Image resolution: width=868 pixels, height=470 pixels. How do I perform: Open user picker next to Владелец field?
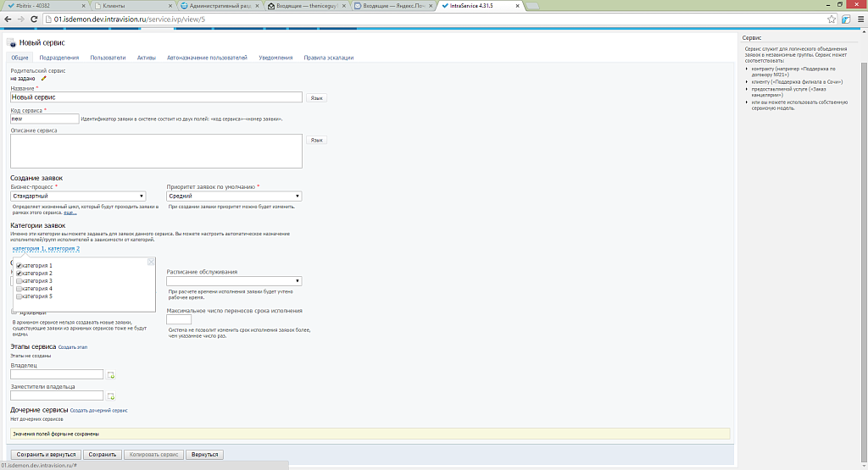pos(111,375)
